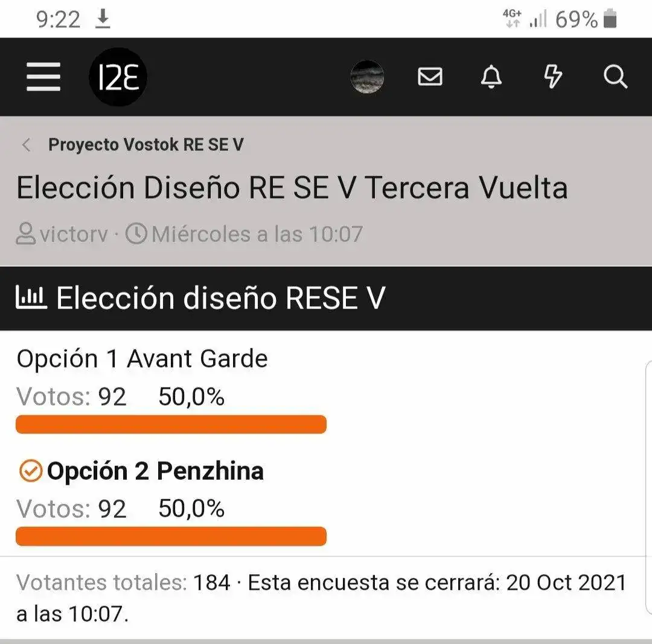The width and height of the screenshot is (652, 644).
Task: Check the bell notifications icon
Action: pos(491,77)
